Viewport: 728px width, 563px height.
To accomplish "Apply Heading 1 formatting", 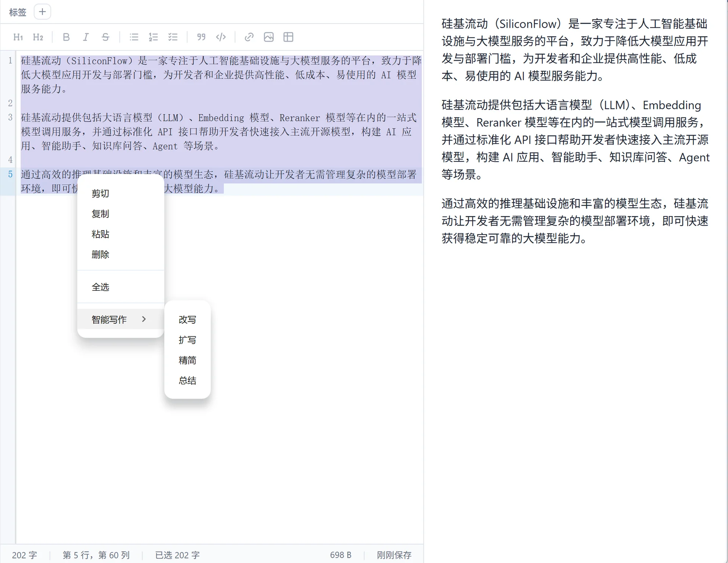I will 18,37.
